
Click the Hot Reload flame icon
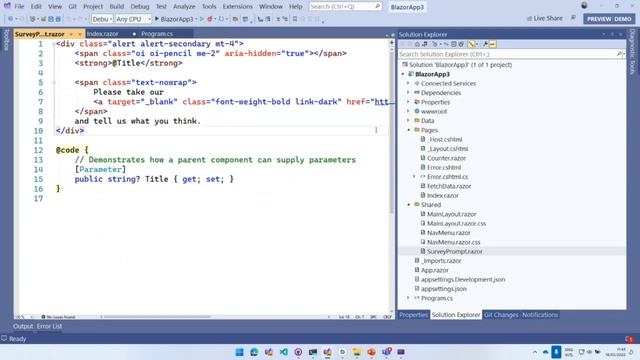coord(210,19)
